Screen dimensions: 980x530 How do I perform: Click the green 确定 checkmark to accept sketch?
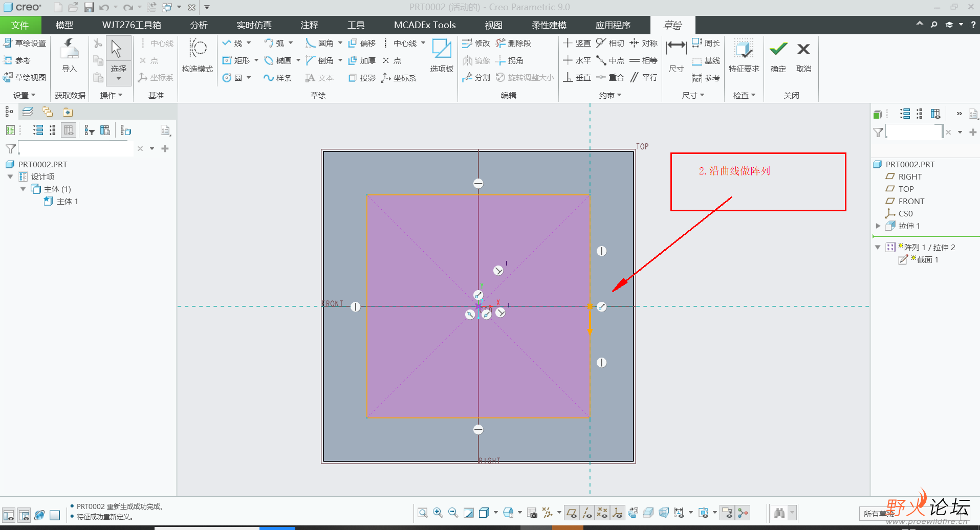click(x=778, y=56)
